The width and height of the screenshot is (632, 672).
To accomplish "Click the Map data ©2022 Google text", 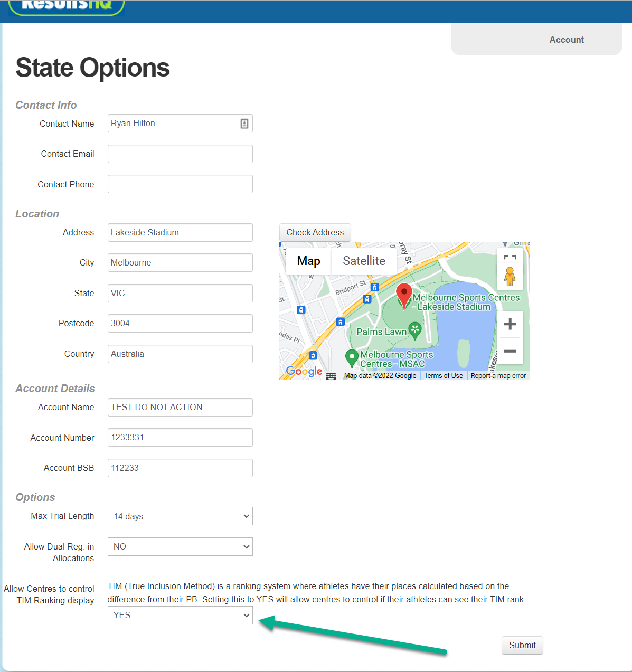I will pos(380,376).
